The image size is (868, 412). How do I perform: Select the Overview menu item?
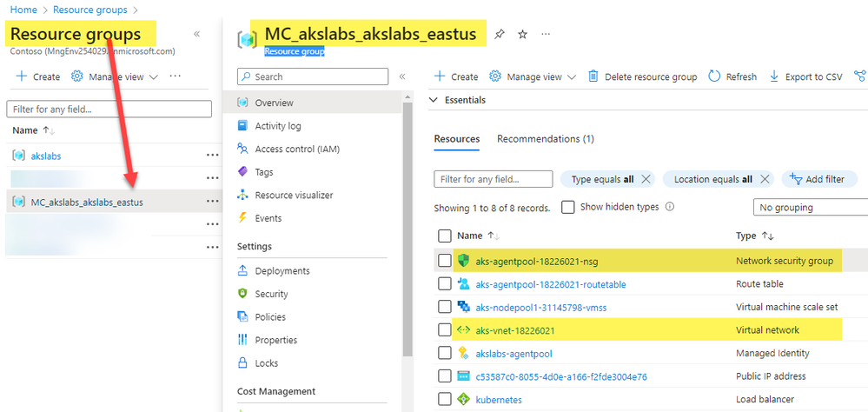click(x=313, y=103)
